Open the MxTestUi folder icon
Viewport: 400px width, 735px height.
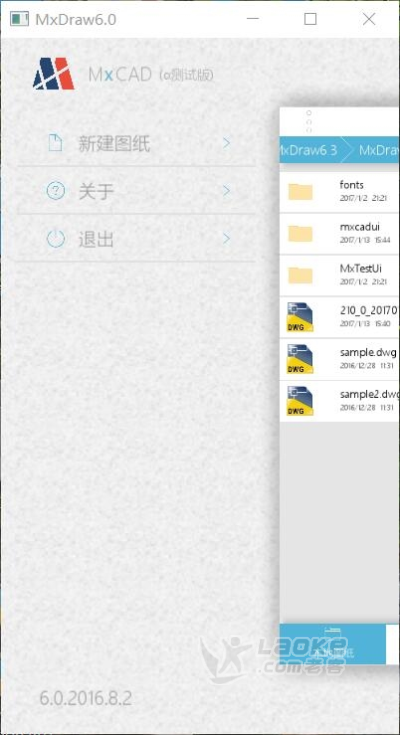coord(300,275)
